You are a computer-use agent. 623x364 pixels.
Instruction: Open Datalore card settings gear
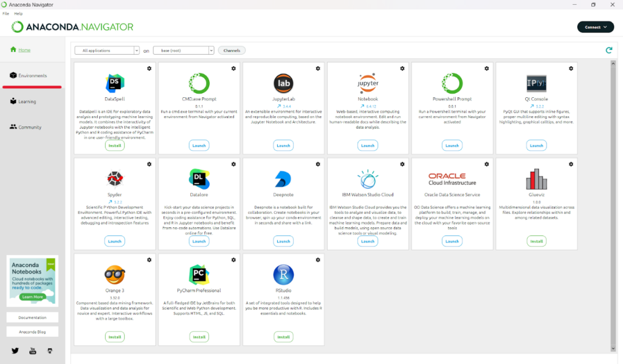coord(233,164)
